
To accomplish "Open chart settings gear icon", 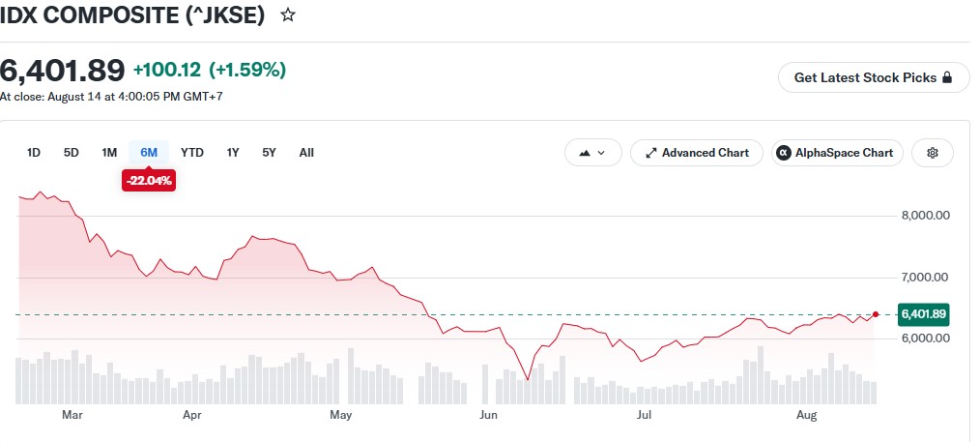I will [933, 153].
